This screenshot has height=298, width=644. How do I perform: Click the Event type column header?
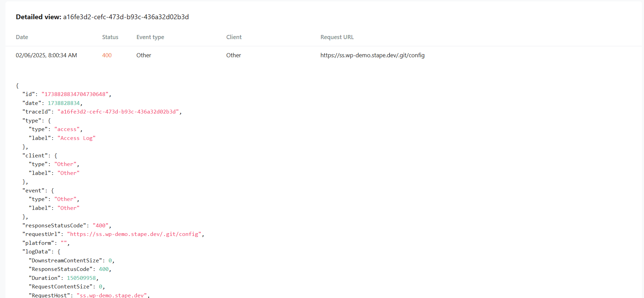[150, 37]
